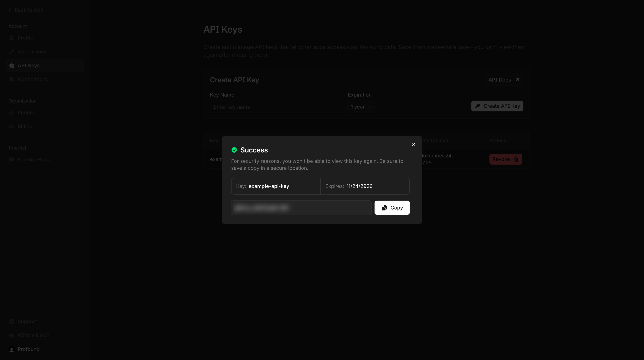Expand the Account section in sidebar

tap(18, 26)
